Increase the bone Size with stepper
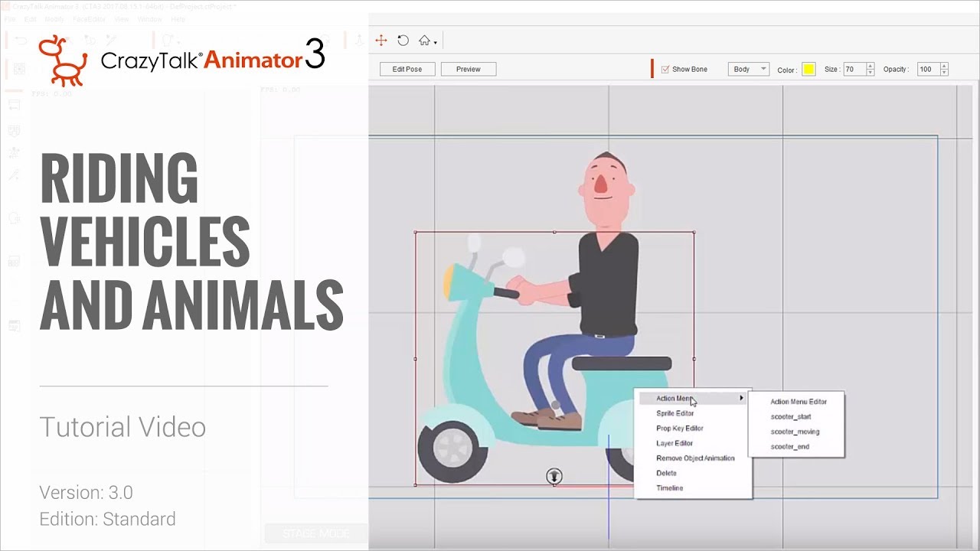Screen dimensions: 980x551 (871, 66)
